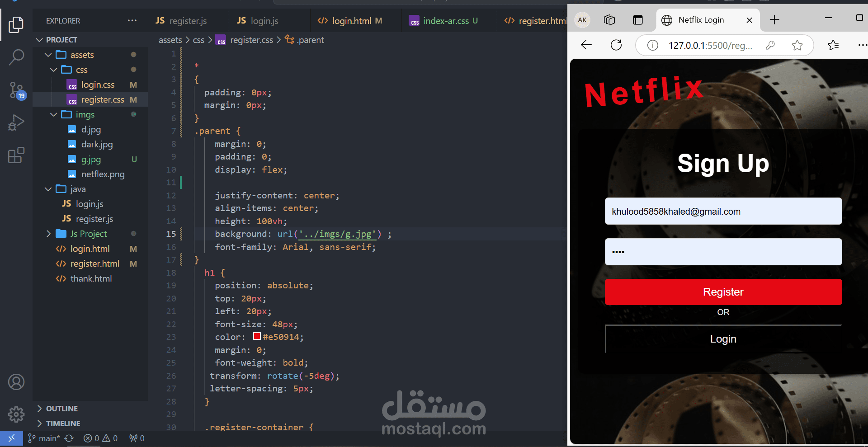
Task: Open dark.jpg image file
Action: 90,144
